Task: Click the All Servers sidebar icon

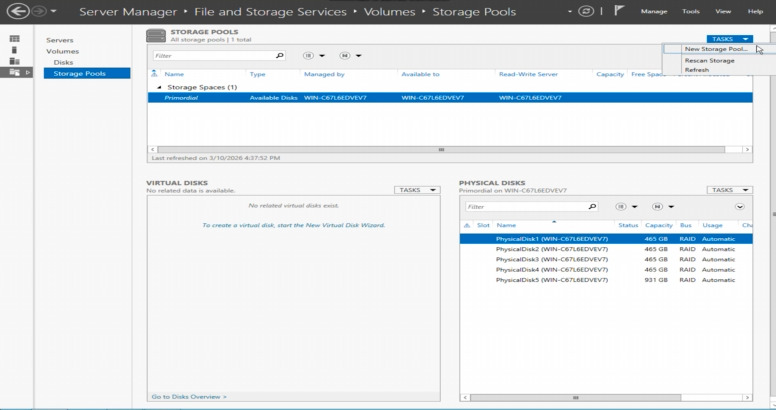Action: pos(15,61)
